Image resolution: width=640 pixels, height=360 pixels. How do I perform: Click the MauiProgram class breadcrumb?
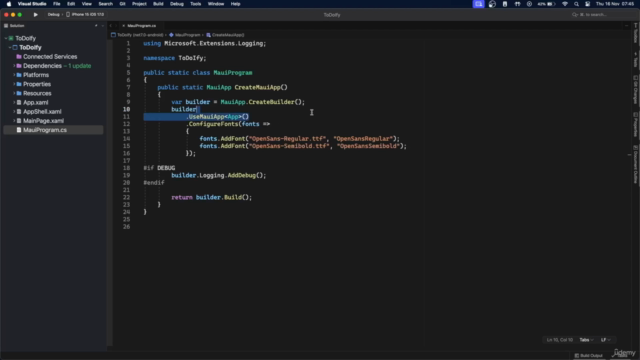(184, 35)
